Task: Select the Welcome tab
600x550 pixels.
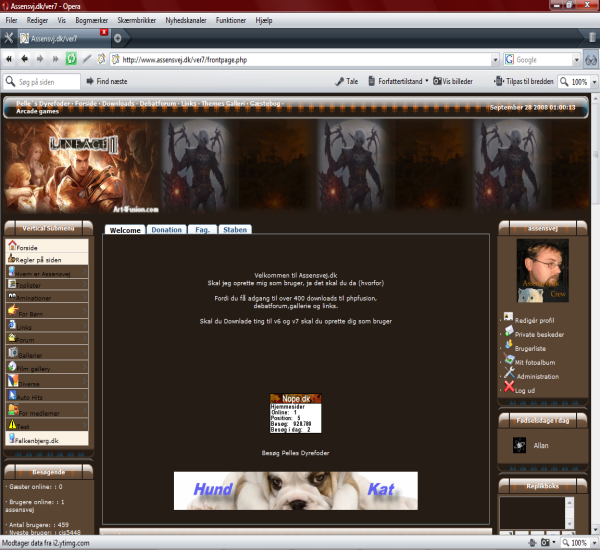Action: pos(125,230)
